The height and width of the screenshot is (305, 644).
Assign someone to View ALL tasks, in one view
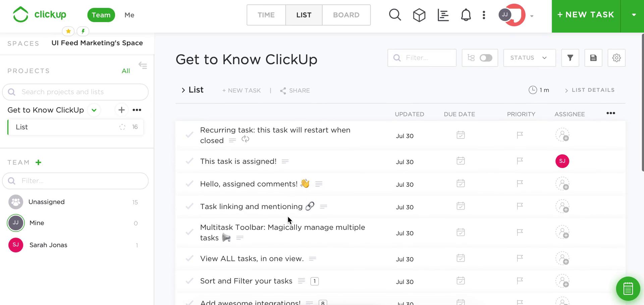coord(562,258)
